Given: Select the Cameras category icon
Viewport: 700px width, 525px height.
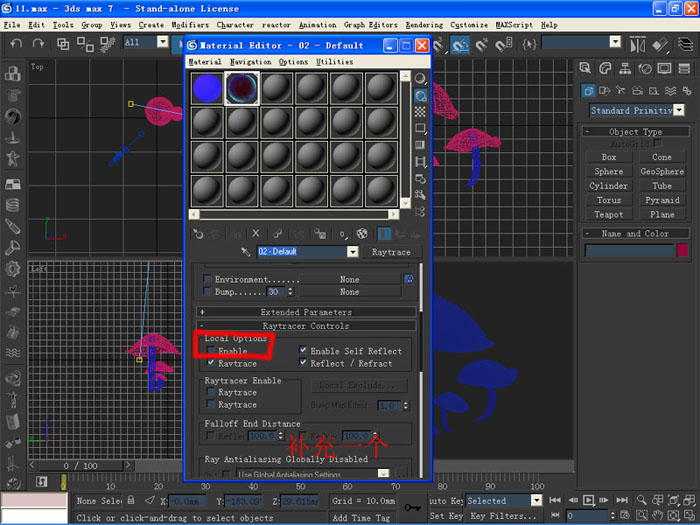Looking at the screenshot, I should 638,91.
